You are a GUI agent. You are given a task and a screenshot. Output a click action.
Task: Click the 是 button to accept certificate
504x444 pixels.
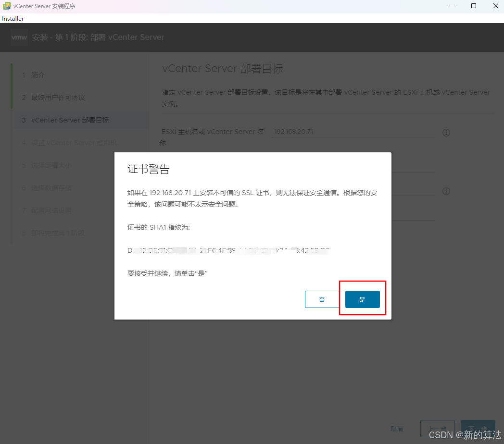(x=362, y=299)
